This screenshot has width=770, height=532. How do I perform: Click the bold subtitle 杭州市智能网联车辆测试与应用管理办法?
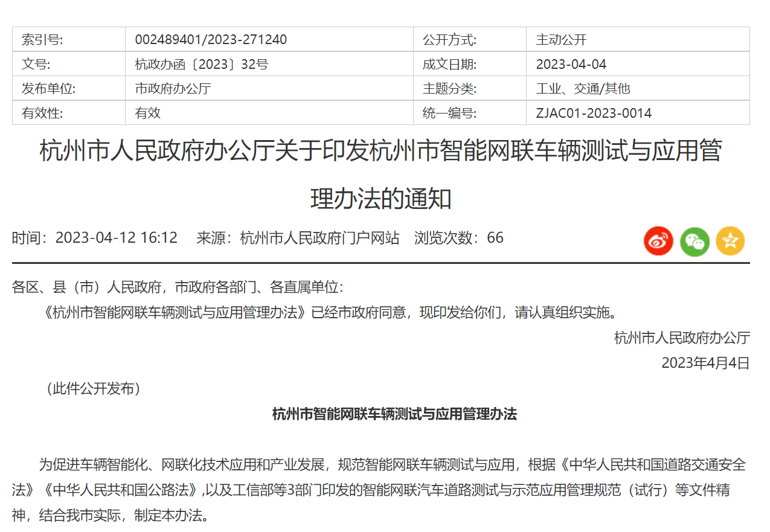click(394, 414)
